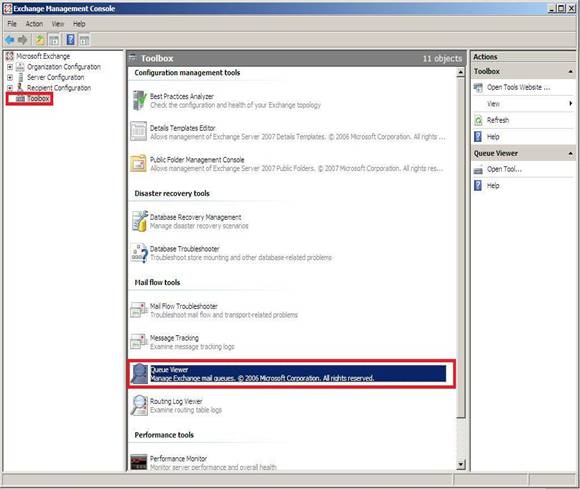Click the Configuration management tools heading
The image size is (580, 489).
187,73
